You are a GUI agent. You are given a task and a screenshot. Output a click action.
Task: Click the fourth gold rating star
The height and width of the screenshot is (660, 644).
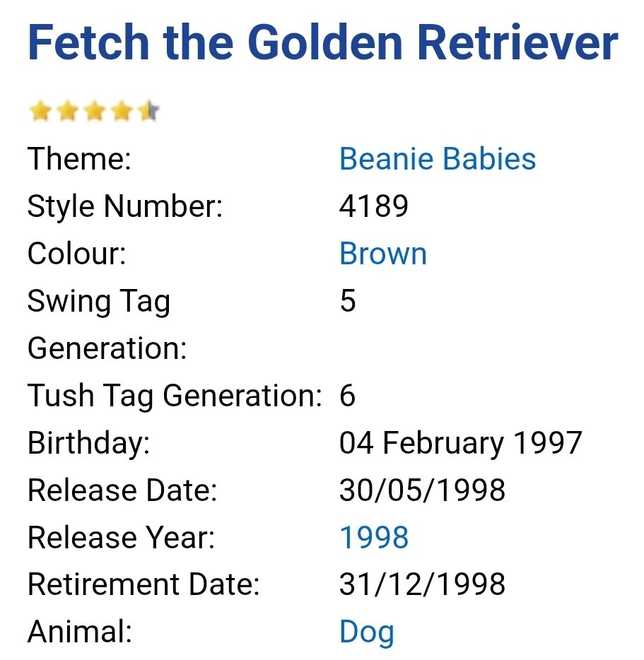click(121, 112)
